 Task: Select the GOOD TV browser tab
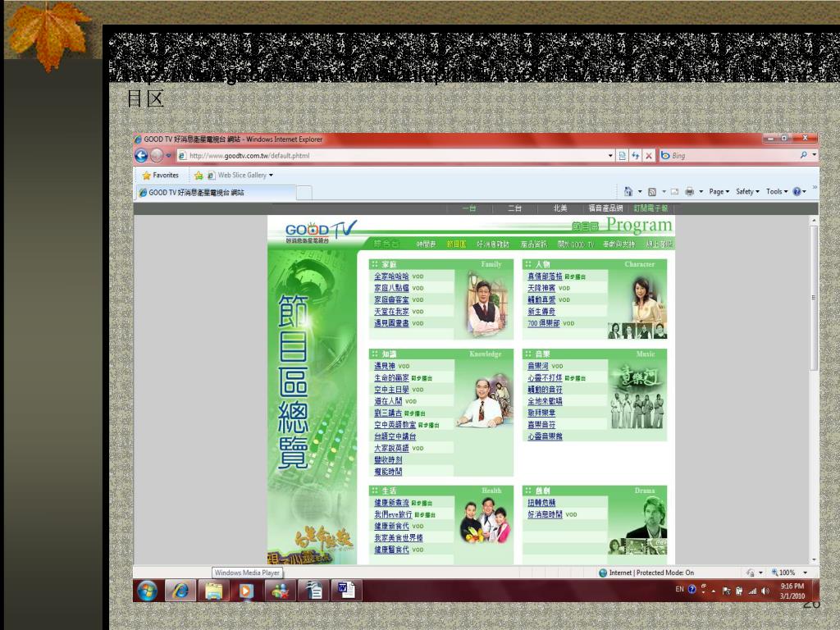[216, 192]
